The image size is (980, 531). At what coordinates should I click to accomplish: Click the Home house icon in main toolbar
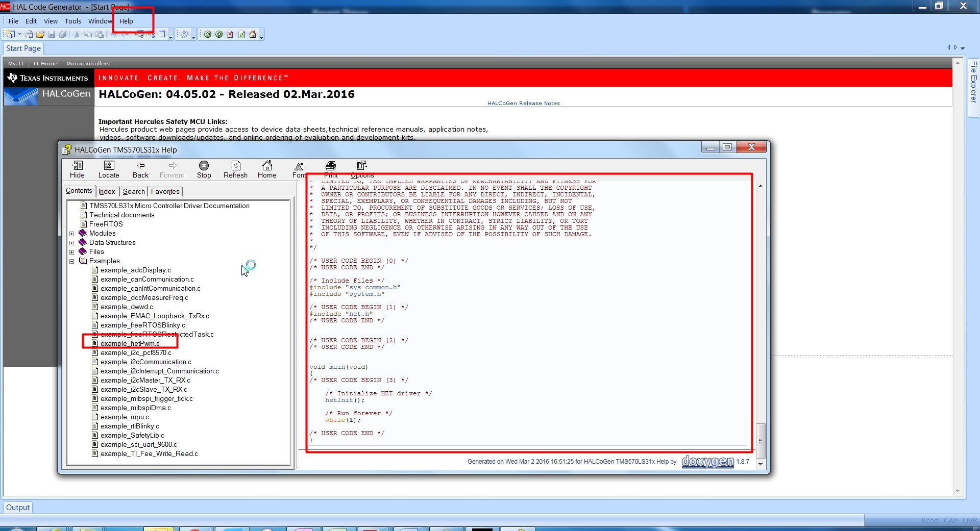coord(253,34)
